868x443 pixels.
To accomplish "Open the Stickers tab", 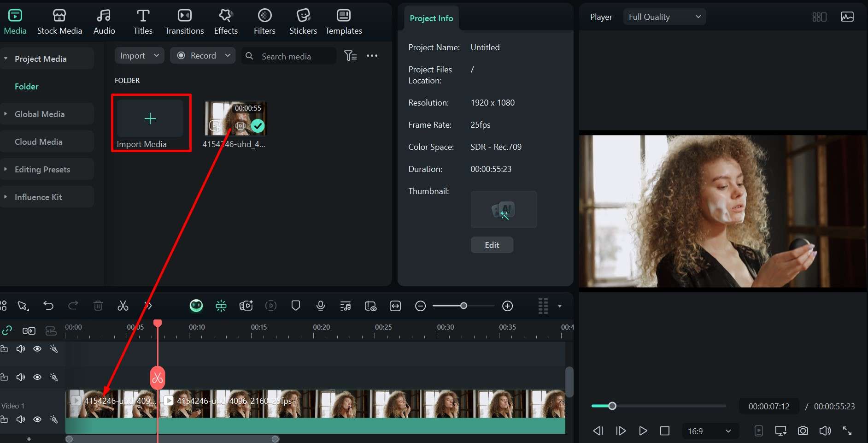I will click(303, 22).
